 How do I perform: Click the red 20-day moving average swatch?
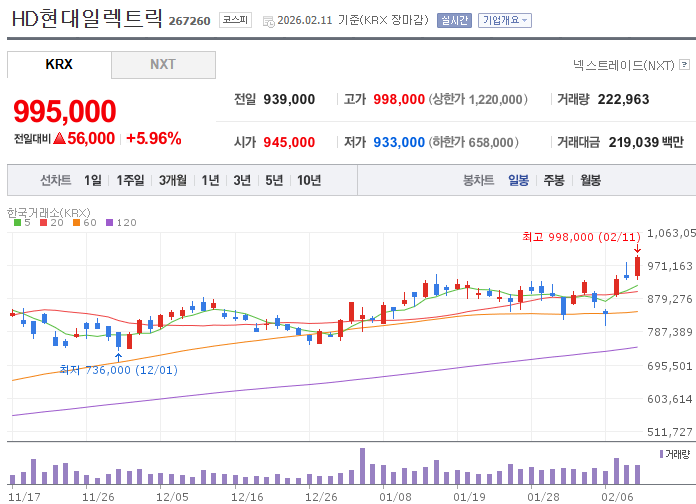[44, 222]
